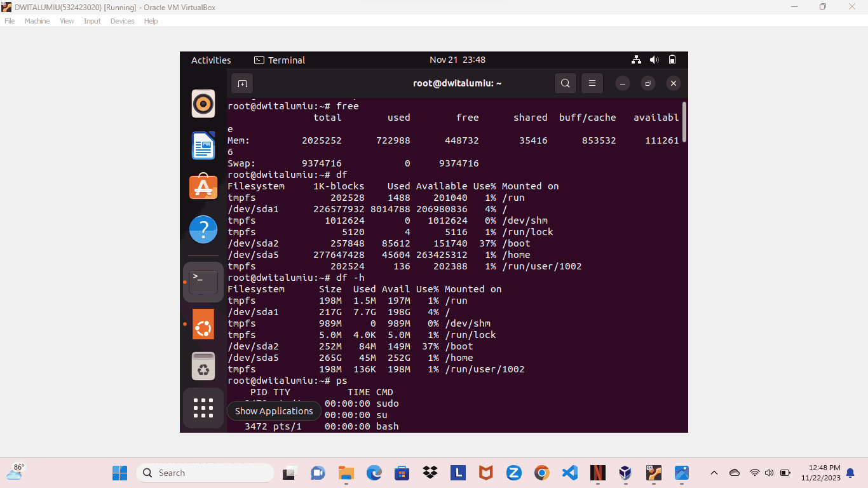The height and width of the screenshot is (488, 868).
Task: Show Applications grid in dock
Action: [x=203, y=408]
